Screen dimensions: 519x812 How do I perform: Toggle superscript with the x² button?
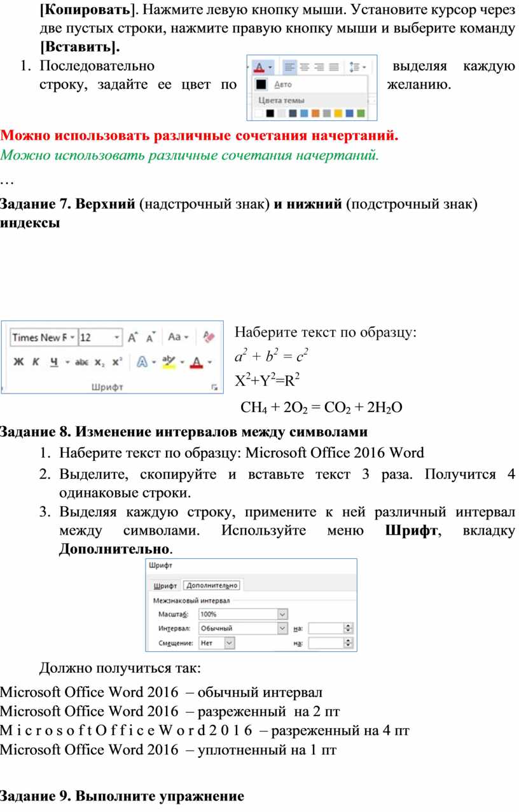[x=117, y=362]
